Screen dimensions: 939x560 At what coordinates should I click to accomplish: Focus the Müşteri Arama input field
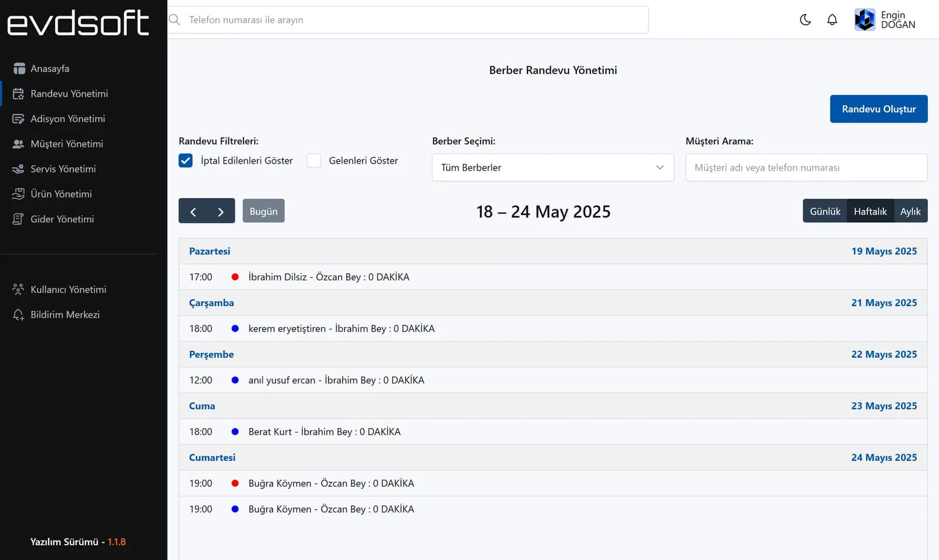(x=806, y=168)
